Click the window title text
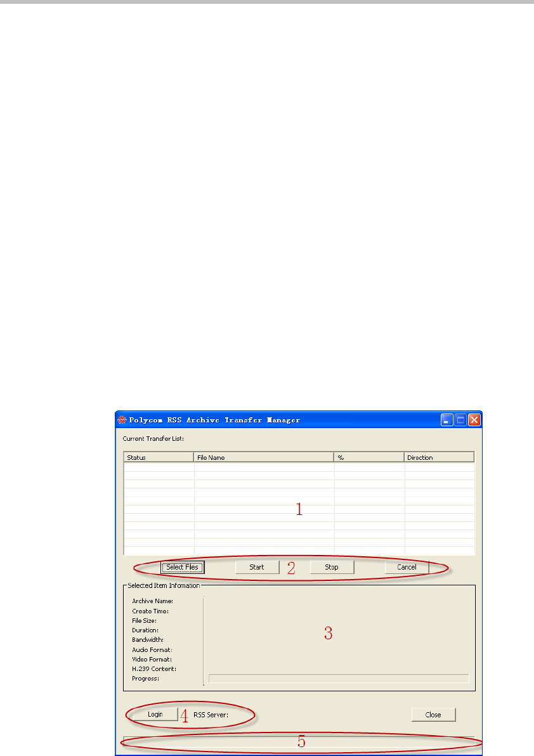This screenshot has width=534, height=756. [214, 420]
